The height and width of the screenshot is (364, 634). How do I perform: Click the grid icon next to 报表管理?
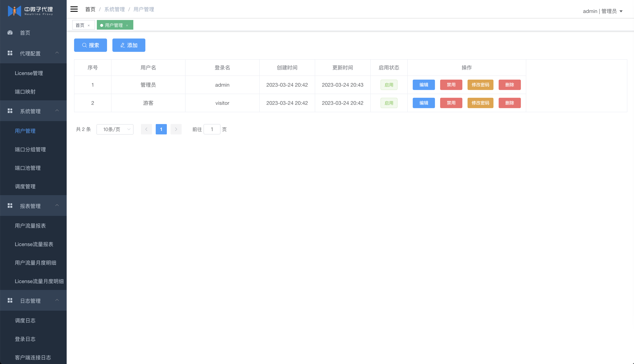tap(10, 206)
